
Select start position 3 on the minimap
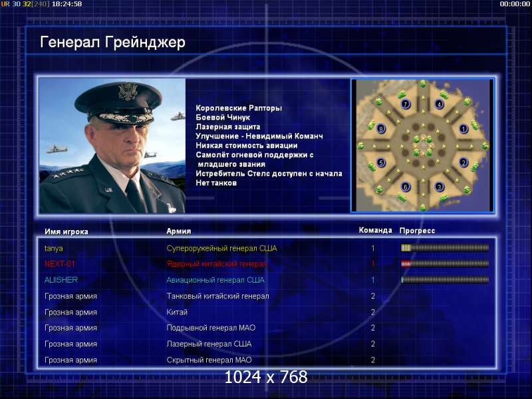click(440, 187)
